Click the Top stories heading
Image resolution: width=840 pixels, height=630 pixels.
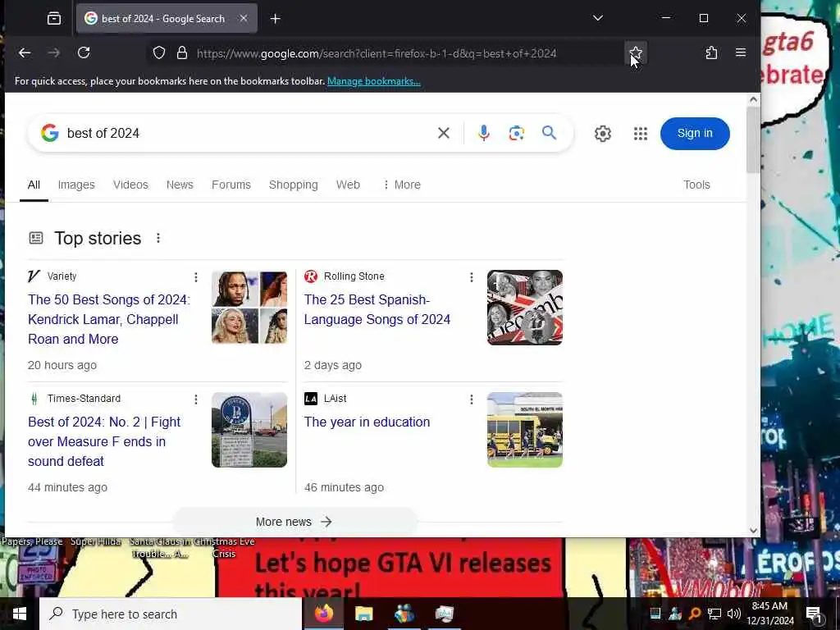tap(98, 239)
